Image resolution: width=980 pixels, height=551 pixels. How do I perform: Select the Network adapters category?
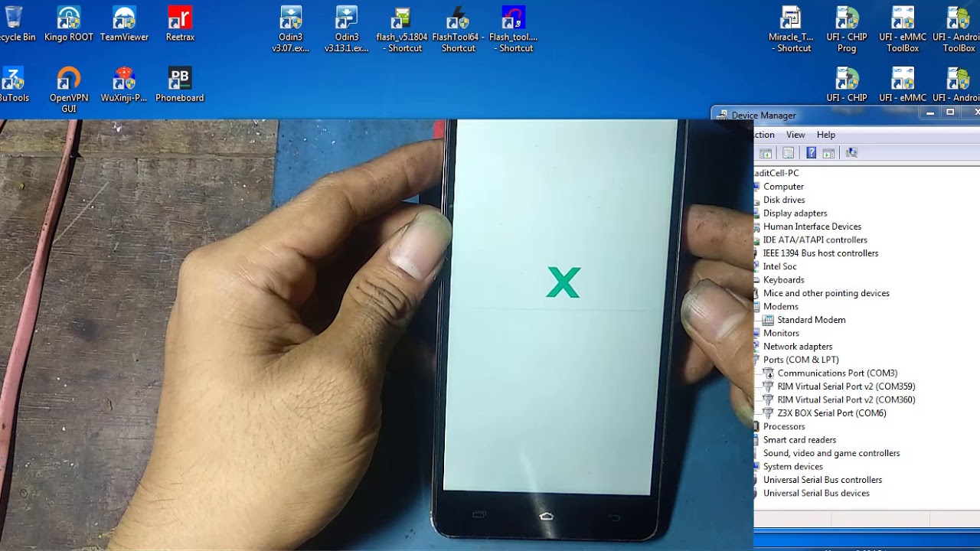(x=797, y=347)
